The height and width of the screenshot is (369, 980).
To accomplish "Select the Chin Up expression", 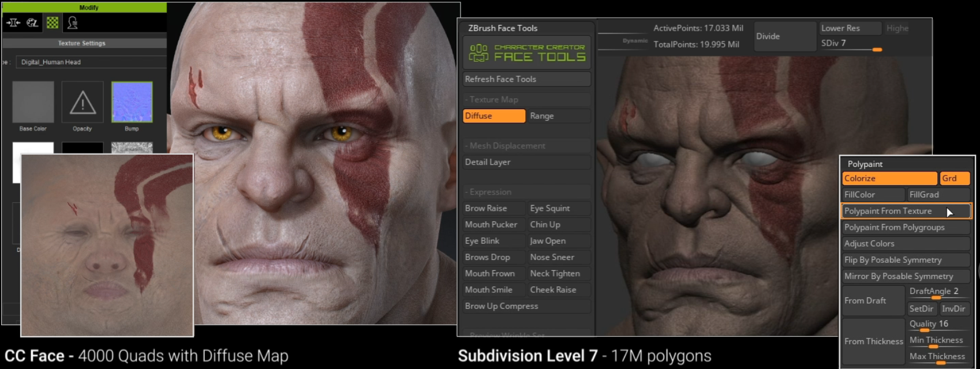I will pos(559,225).
